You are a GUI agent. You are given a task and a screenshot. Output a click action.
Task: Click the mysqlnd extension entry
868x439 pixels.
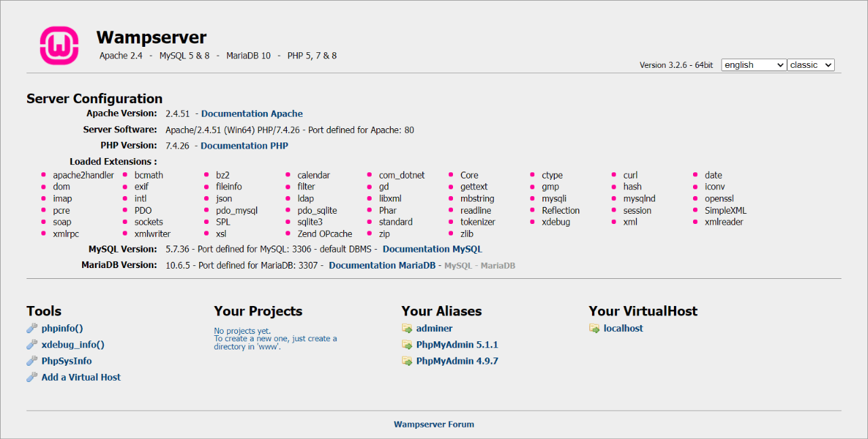[639, 199]
